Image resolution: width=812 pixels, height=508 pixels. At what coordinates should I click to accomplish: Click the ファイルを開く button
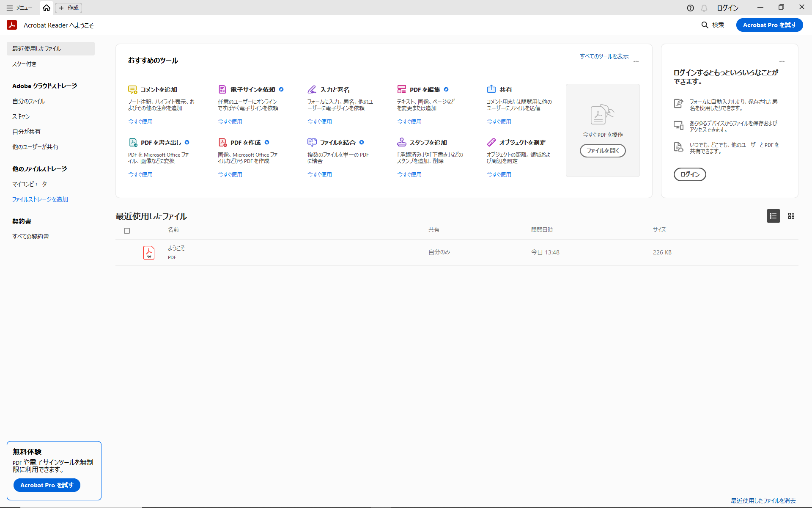pyautogui.click(x=603, y=151)
